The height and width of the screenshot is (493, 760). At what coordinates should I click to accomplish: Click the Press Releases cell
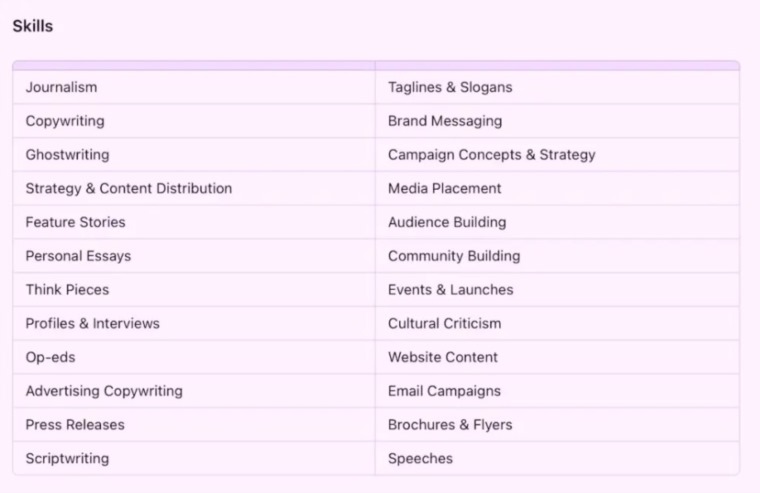(194, 424)
